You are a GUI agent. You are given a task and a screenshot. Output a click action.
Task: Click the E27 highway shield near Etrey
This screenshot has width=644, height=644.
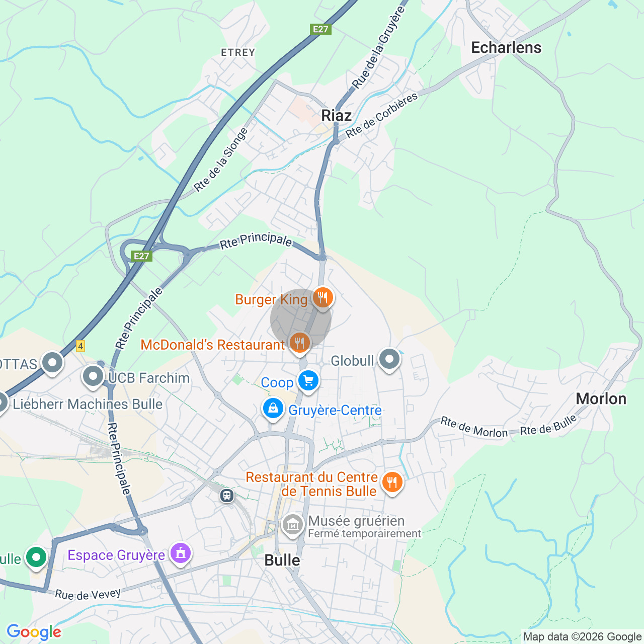coord(320,29)
